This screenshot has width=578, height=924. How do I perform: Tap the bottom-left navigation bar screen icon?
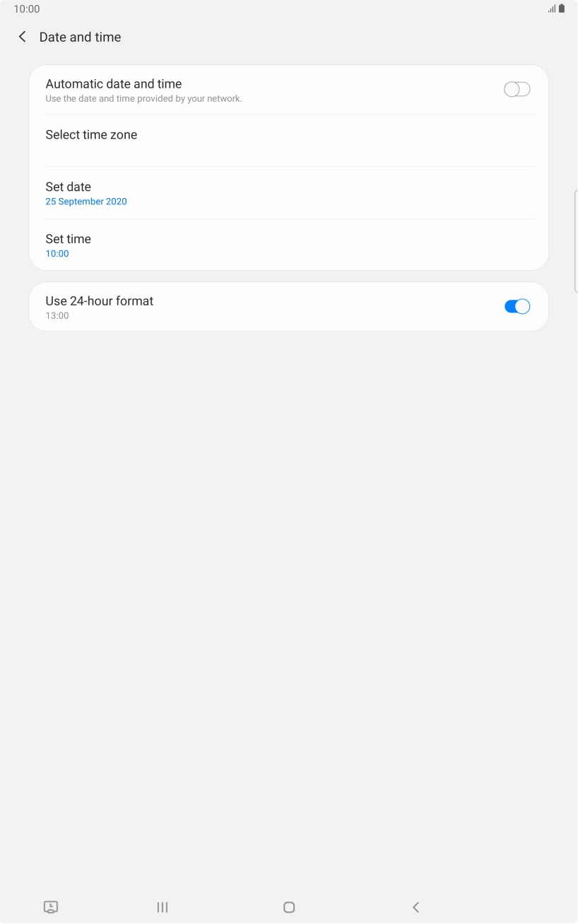pos(51,907)
